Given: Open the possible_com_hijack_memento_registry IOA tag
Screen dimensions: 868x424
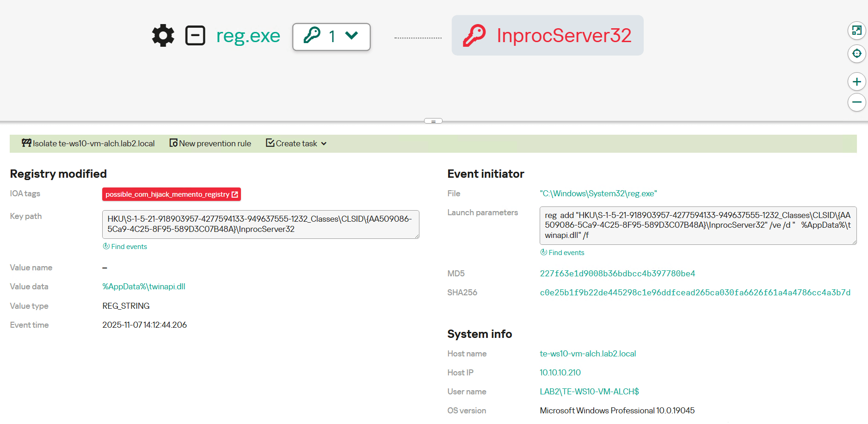Looking at the screenshot, I should pos(171,194).
